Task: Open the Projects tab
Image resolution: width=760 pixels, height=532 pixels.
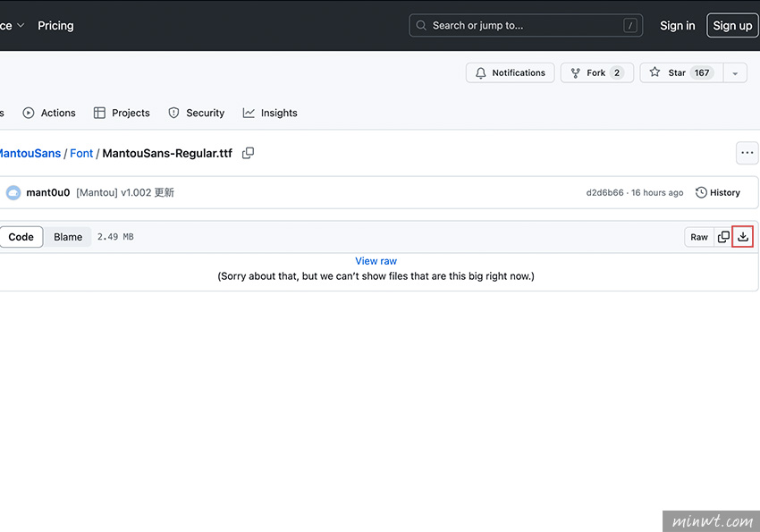Action: pyautogui.click(x=122, y=113)
